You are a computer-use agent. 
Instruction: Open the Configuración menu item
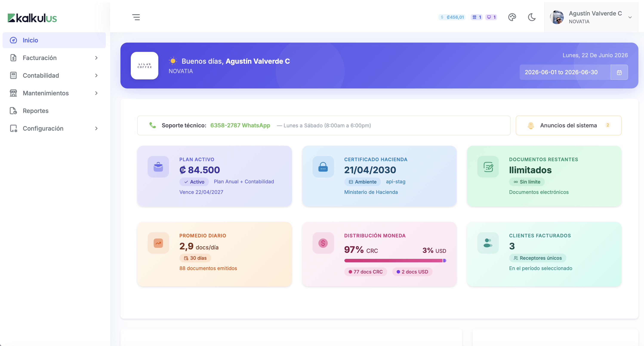(54, 128)
